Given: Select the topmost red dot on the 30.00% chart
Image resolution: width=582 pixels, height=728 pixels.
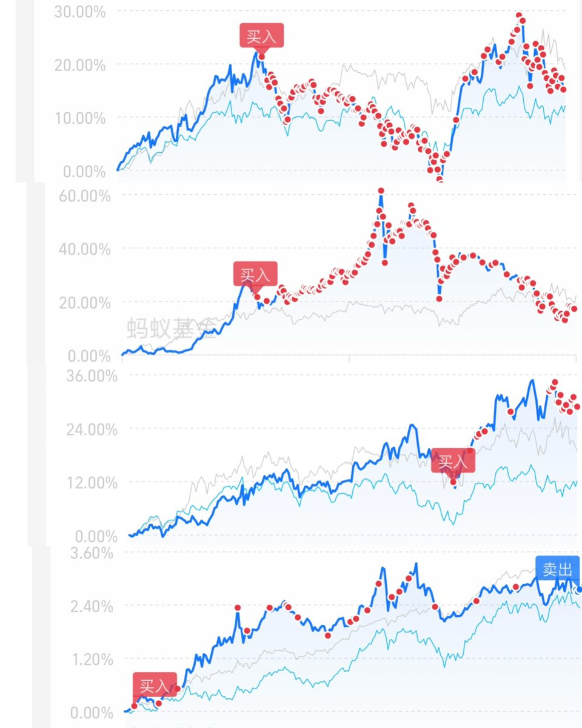Looking at the screenshot, I should pos(519,15).
